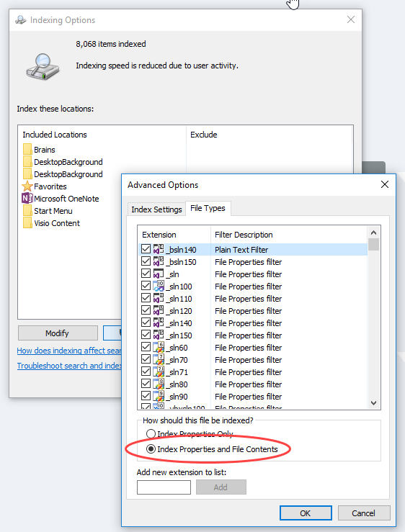Select the _bsln140 Visual Studio file icon

[x=159, y=249]
